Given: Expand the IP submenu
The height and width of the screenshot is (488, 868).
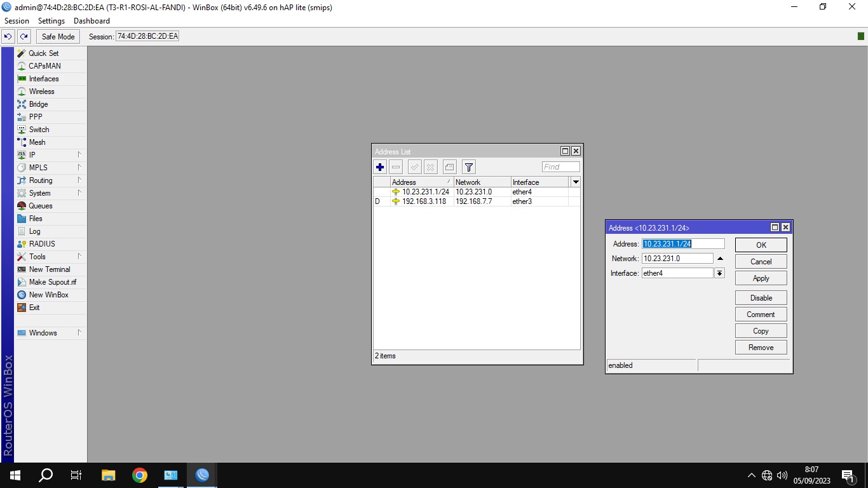Looking at the screenshot, I should click(x=50, y=155).
